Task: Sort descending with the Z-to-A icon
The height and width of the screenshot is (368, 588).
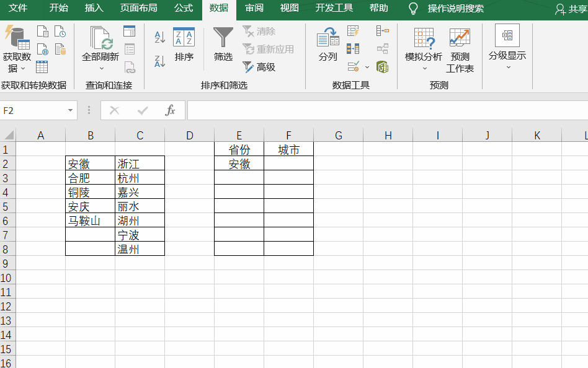Action: (x=160, y=61)
